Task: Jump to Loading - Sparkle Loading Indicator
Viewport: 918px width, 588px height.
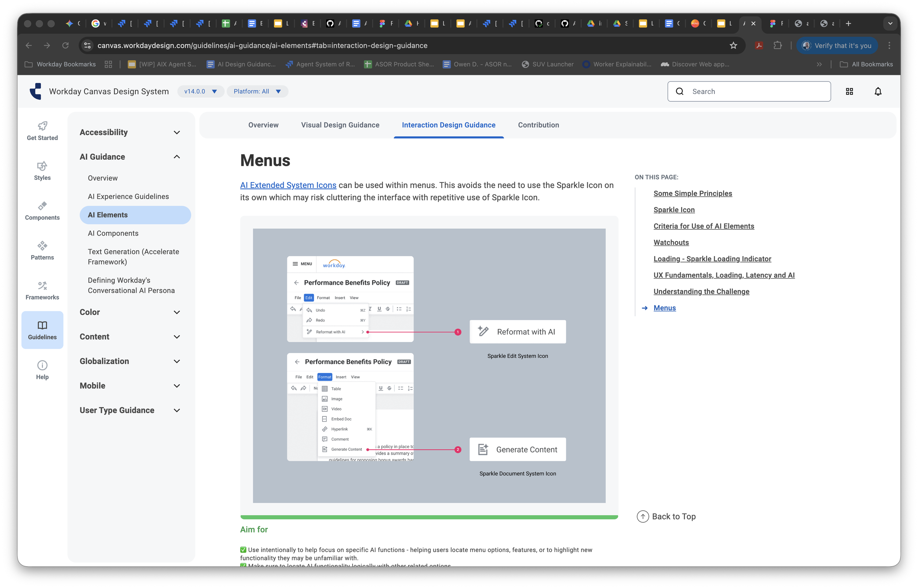Action: point(712,259)
